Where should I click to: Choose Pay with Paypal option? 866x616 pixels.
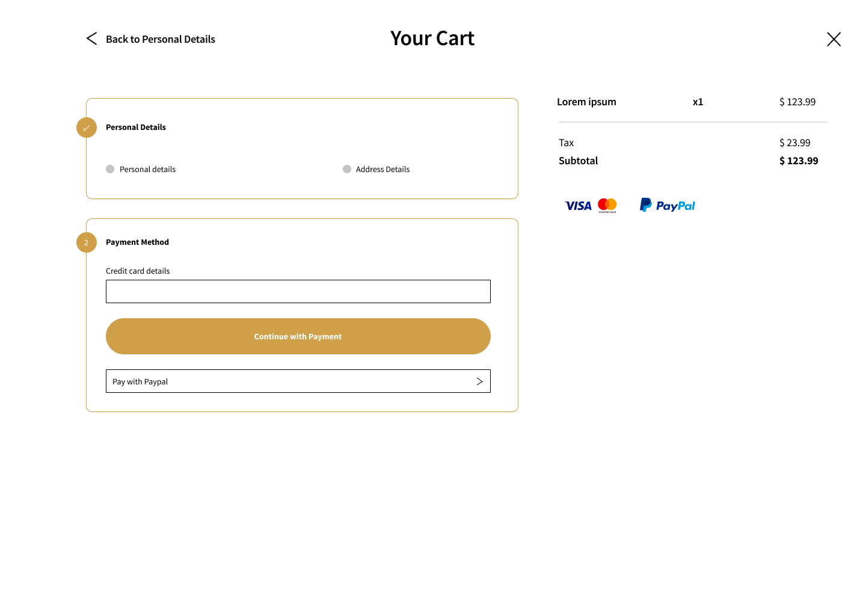298,381
